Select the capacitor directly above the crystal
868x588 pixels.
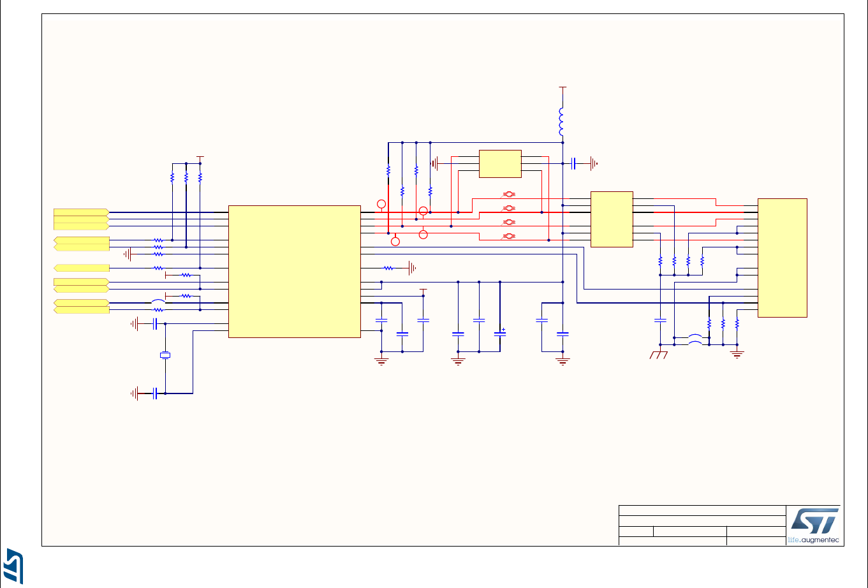pos(155,324)
